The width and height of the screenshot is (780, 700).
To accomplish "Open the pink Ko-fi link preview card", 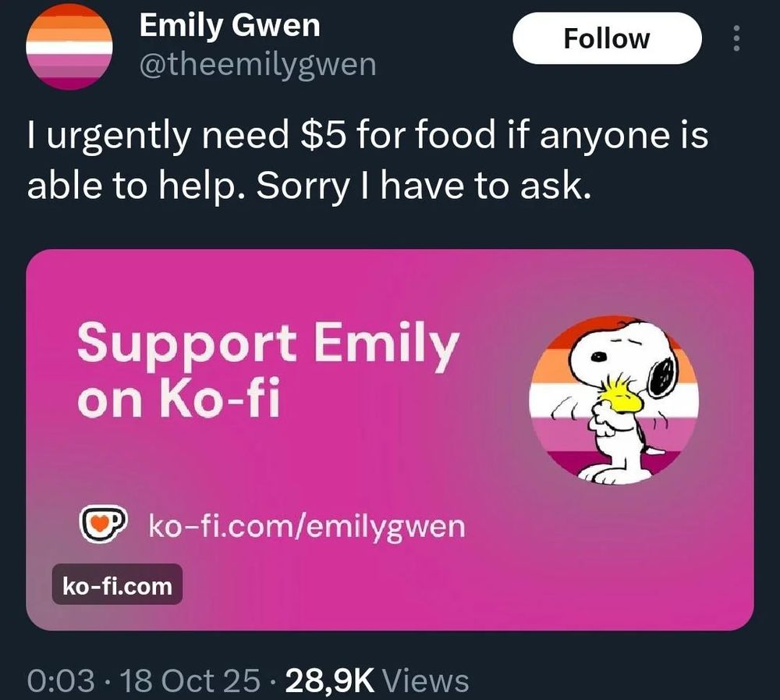I will pos(390,439).
